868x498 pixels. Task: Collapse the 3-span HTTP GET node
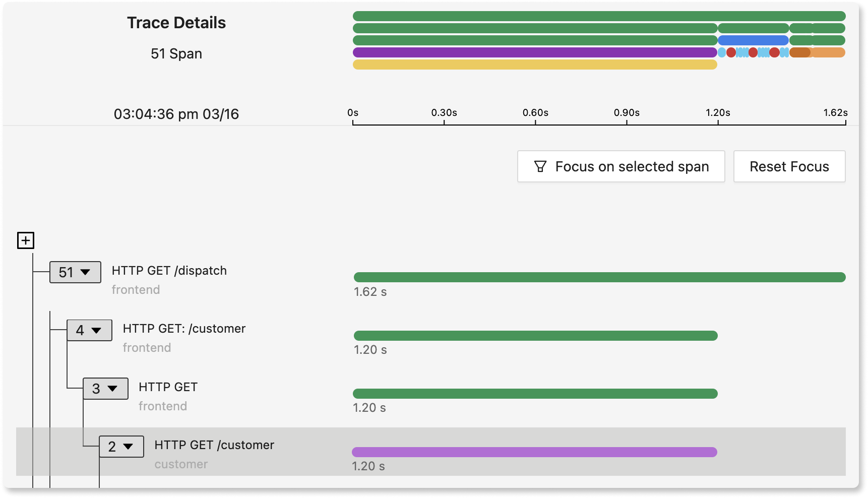tap(105, 389)
